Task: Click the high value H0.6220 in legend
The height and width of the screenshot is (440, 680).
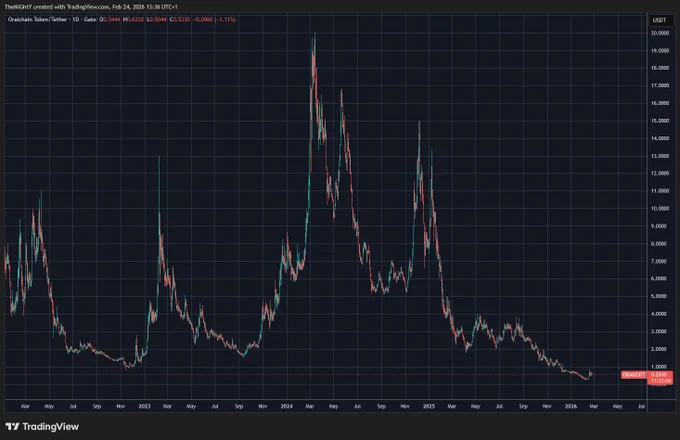Action: 133,20
